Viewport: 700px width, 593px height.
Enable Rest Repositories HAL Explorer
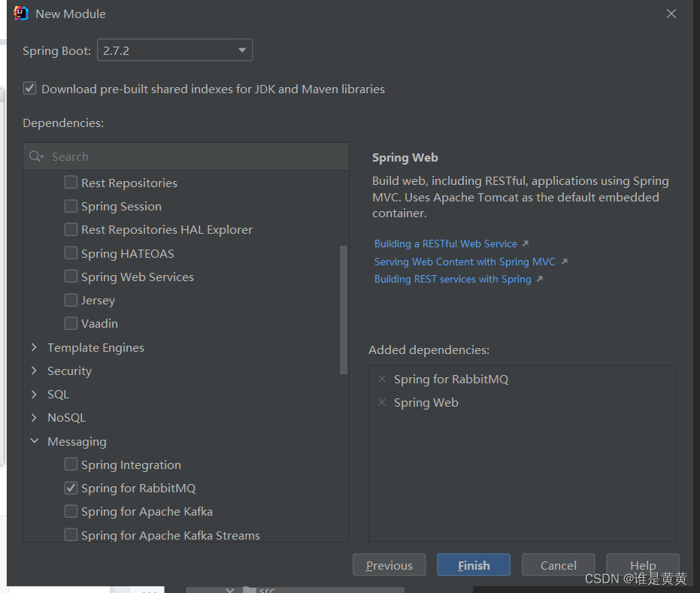pyautogui.click(x=71, y=229)
